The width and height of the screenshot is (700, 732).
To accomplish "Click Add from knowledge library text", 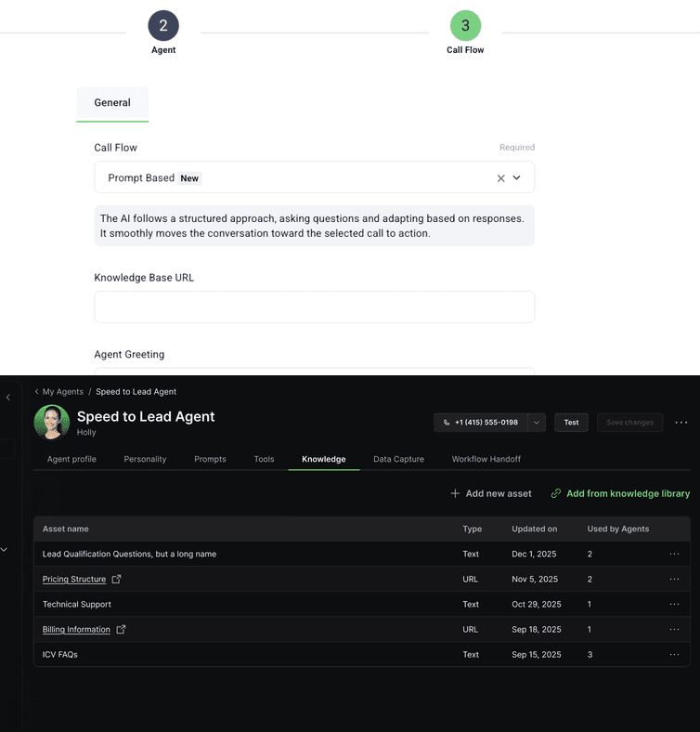I will click(629, 493).
